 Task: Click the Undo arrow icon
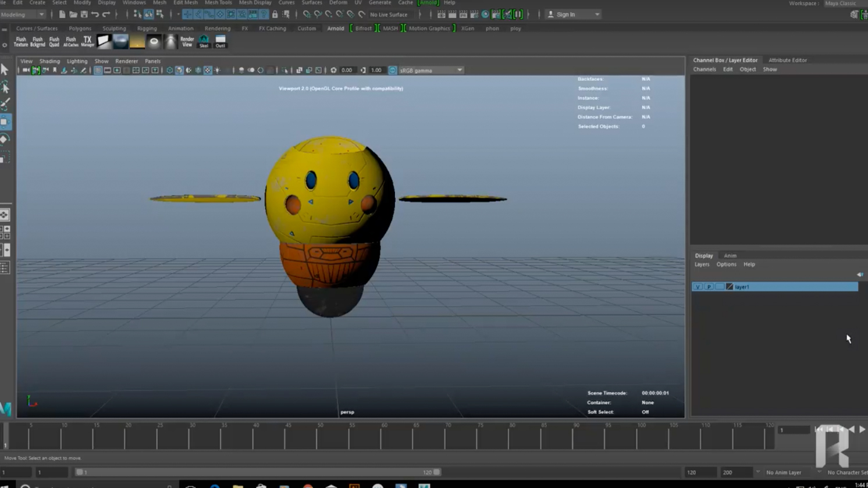95,15
